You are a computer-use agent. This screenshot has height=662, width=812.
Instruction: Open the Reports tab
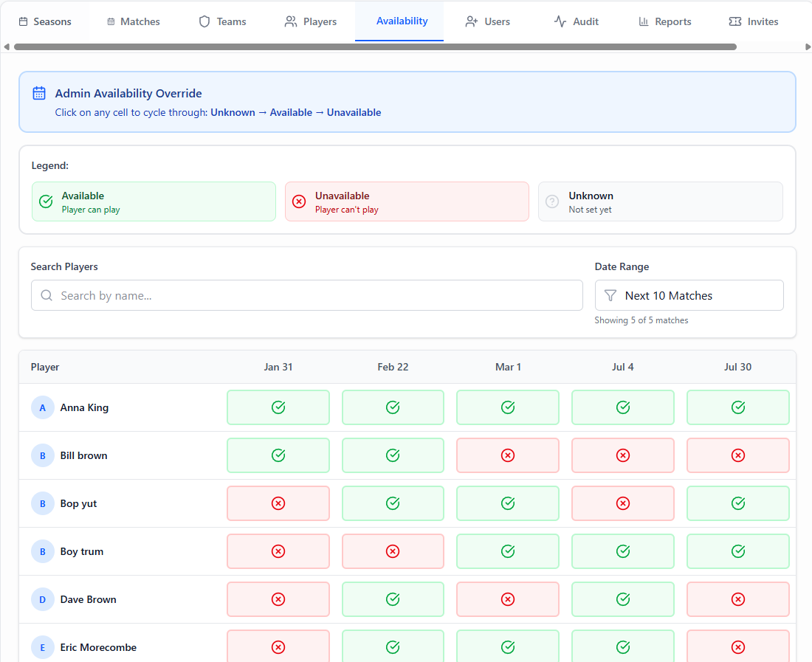click(x=664, y=21)
